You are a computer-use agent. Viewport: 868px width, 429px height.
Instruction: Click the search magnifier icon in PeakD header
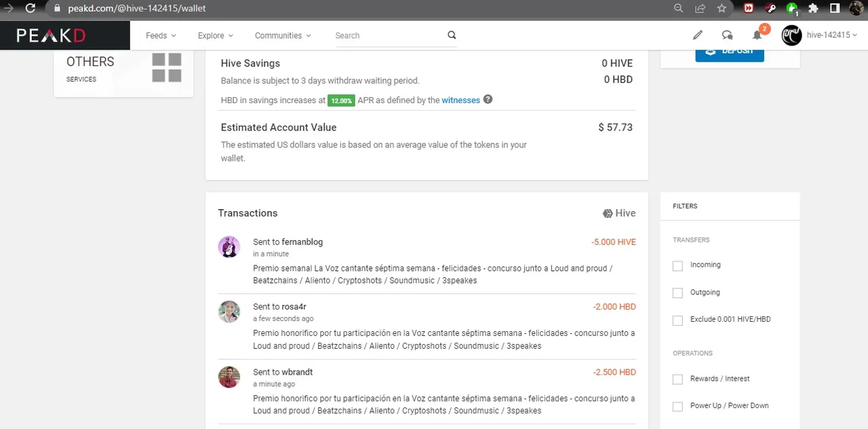[452, 35]
